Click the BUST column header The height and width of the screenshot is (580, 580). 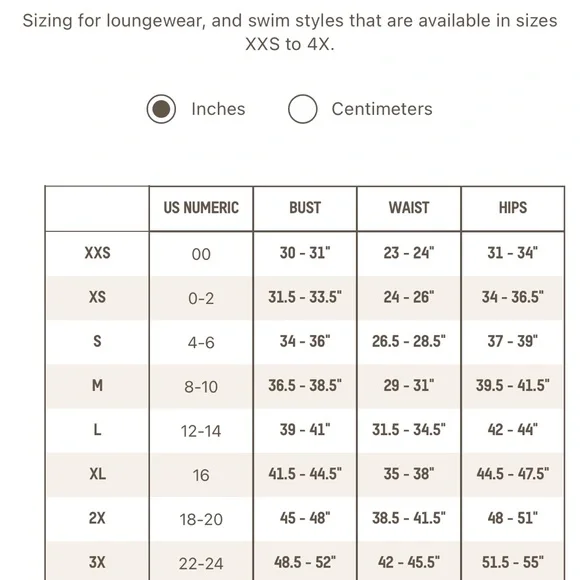pos(305,208)
